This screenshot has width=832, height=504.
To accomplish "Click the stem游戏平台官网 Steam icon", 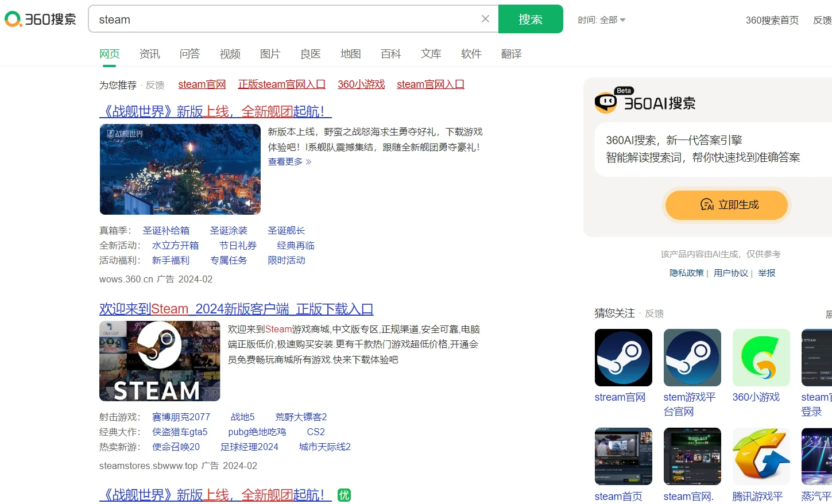I will coord(692,358).
